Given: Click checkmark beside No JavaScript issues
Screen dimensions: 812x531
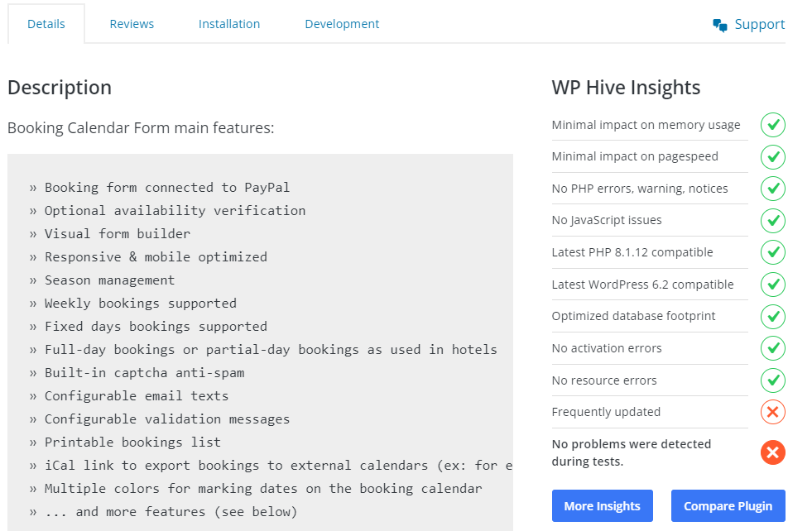Looking at the screenshot, I should point(772,221).
